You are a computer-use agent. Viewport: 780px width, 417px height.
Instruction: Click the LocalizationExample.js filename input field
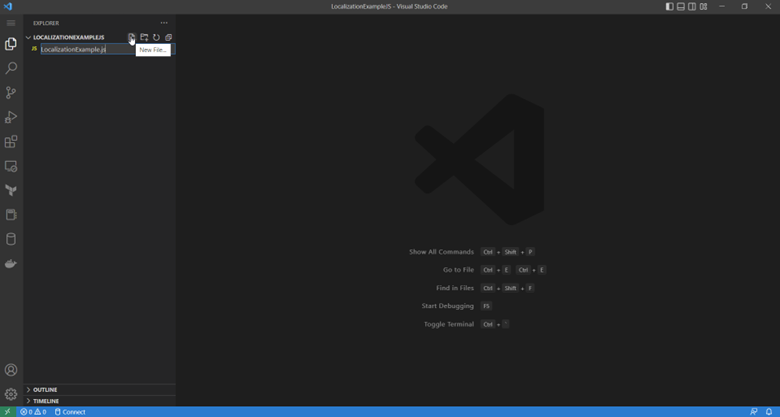pos(107,49)
